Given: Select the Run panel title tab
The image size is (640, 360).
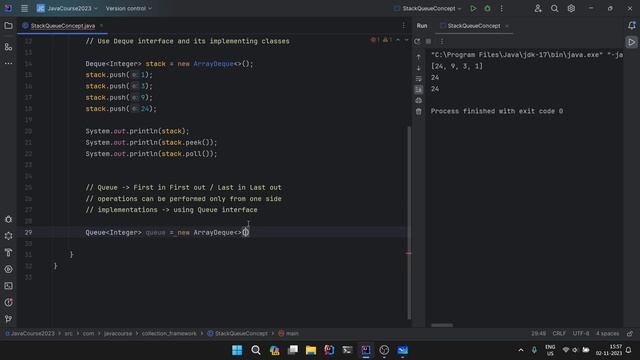Looking at the screenshot, I should (422, 26).
